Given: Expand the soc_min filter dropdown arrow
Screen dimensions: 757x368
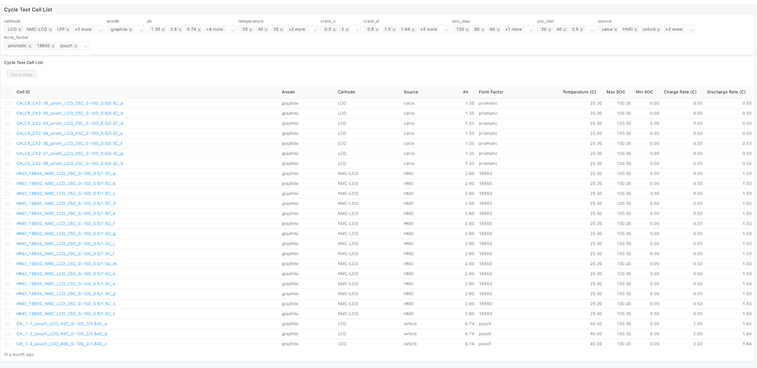Looking at the screenshot, I should (592, 29).
